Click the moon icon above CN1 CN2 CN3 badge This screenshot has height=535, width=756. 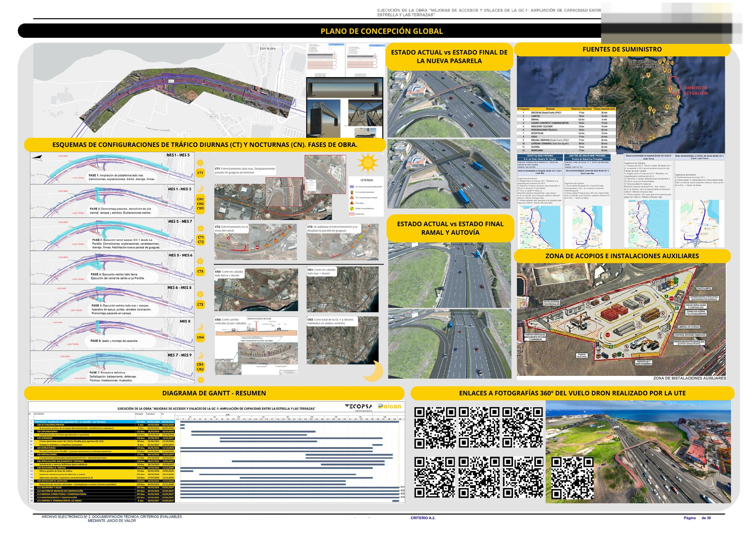pyautogui.click(x=201, y=189)
